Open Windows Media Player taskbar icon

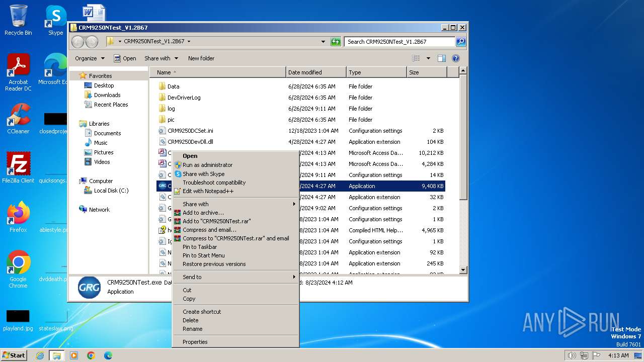tap(74, 355)
